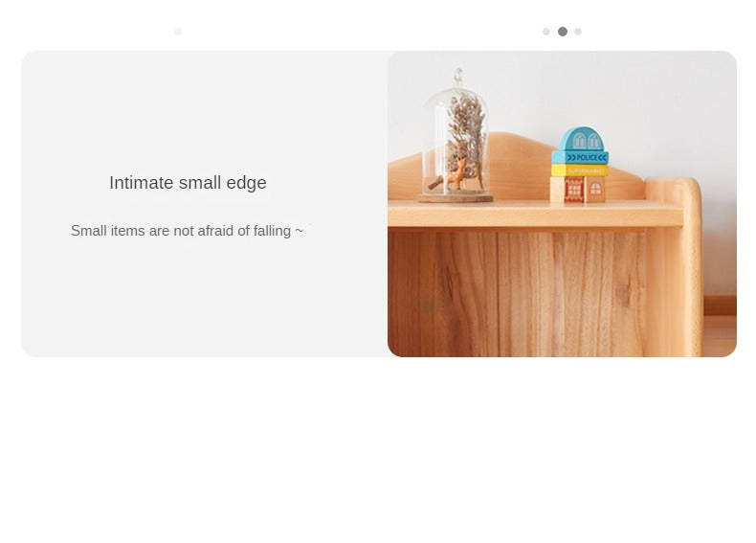Select the third pagination dot above the photo
The height and width of the screenshot is (543, 756).
[x=578, y=32]
